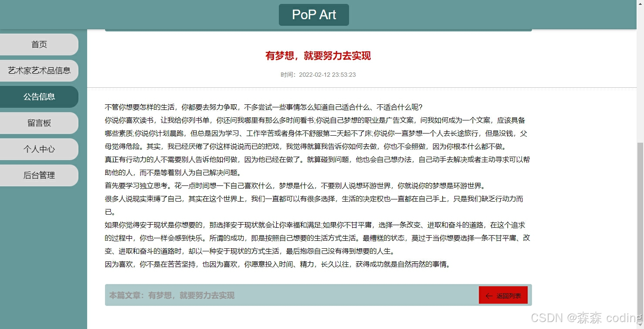Image resolution: width=644 pixels, height=329 pixels.
Task: Click the PoP Art site logo
Action: tap(314, 15)
